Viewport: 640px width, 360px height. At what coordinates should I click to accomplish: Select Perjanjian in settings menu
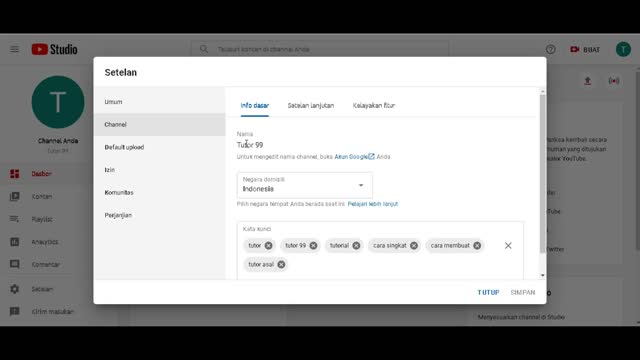[159, 215]
